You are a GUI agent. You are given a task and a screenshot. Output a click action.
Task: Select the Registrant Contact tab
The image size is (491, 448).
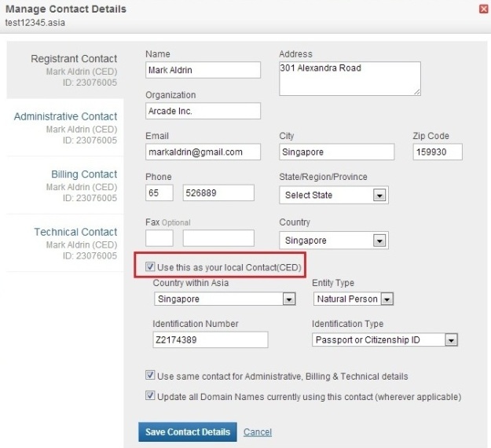(x=74, y=59)
